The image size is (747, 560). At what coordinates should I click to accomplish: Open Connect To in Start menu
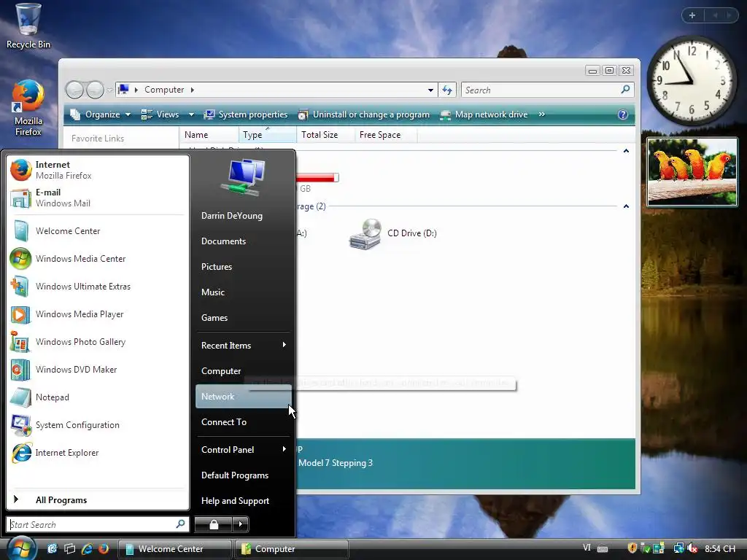(243, 422)
